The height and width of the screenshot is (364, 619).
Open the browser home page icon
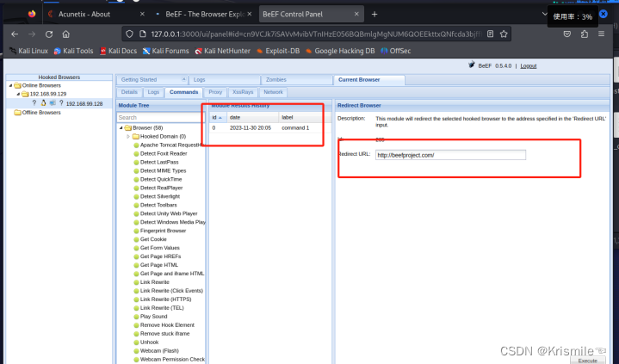66,34
